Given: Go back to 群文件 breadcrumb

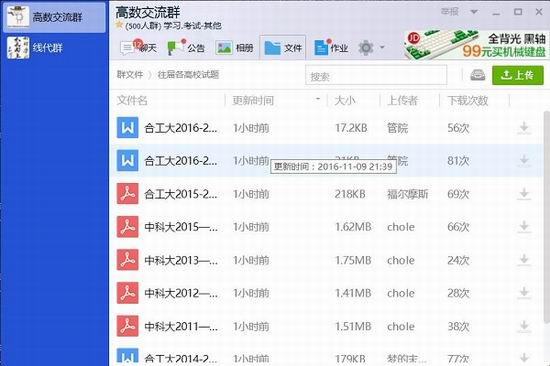Looking at the screenshot, I should [130, 74].
